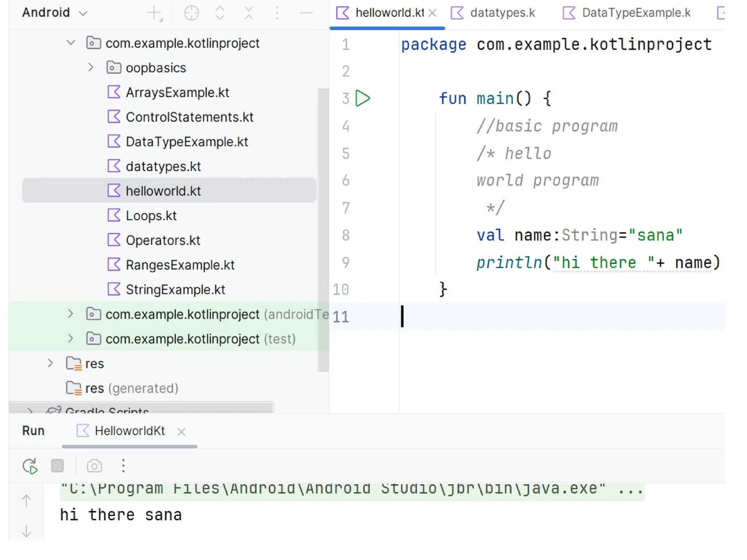Collapse all project tree items icon
Viewport: 747px width, 560px height.
pyautogui.click(x=249, y=13)
